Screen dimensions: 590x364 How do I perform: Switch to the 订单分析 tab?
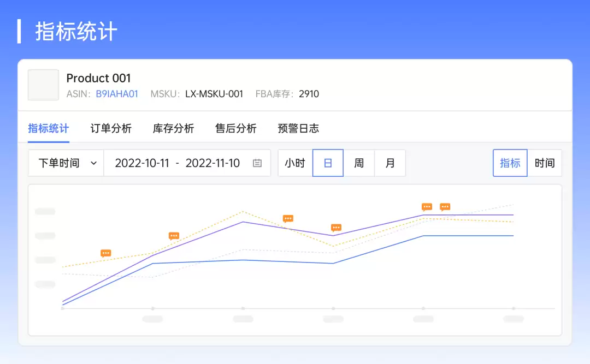coord(111,129)
